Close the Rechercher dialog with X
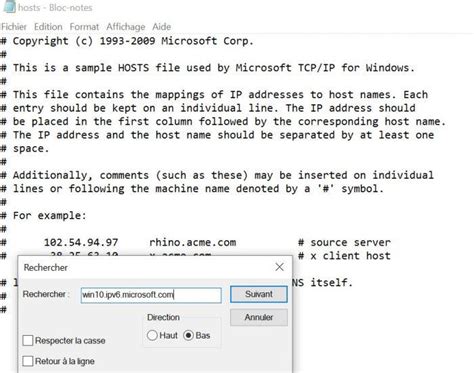This screenshot has width=474, height=373. pyautogui.click(x=279, y=267)
